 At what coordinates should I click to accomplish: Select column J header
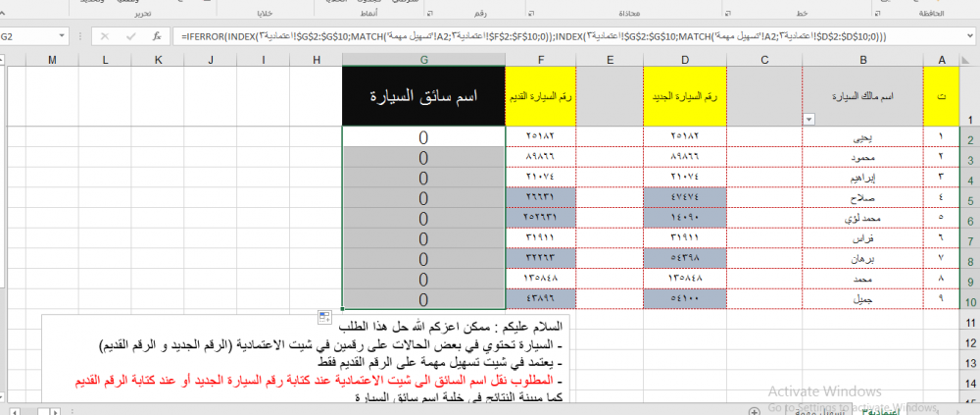(211, 60)
